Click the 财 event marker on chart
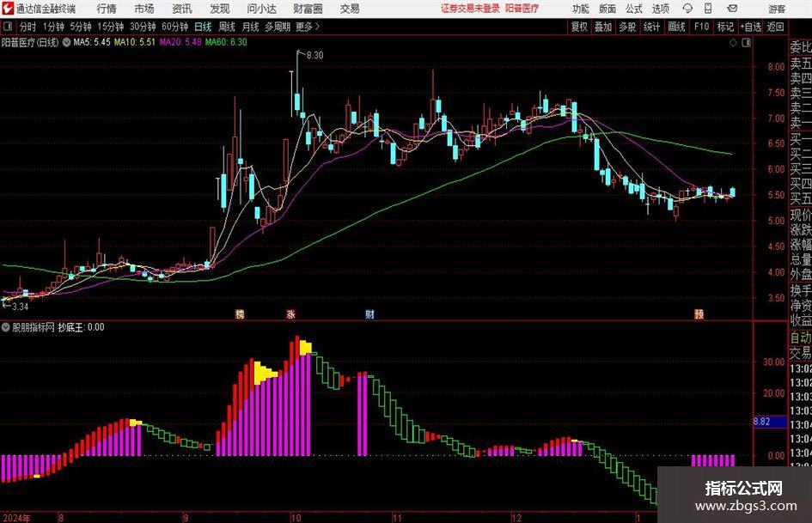Screen dimensions: 812x523 369,314
